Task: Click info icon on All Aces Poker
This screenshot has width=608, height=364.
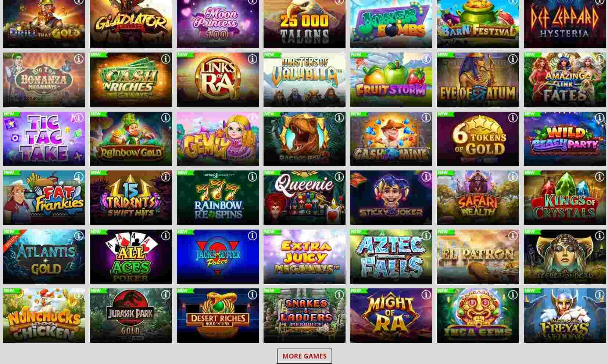Action: (165, 236)
